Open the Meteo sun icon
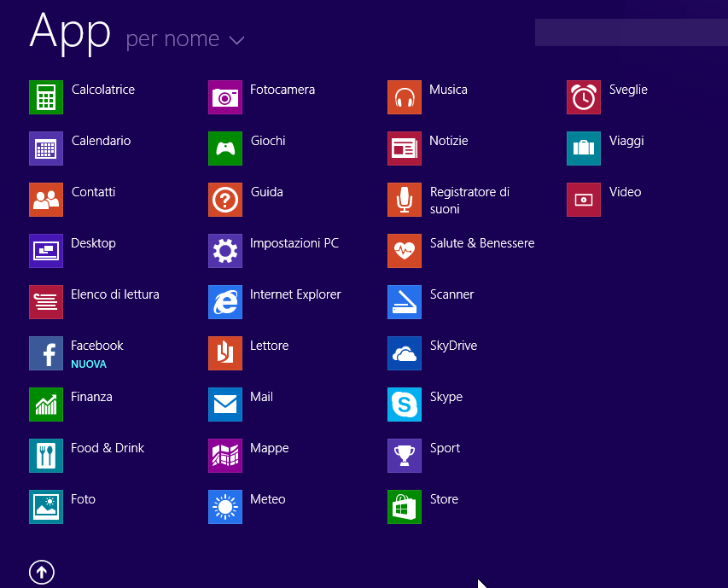Viewport: 728px width, 588px height. tap(225, 507)
